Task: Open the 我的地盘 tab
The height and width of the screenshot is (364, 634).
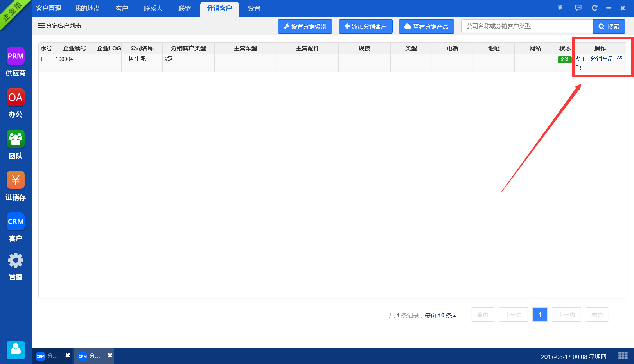Action: [x=87, y=8]
